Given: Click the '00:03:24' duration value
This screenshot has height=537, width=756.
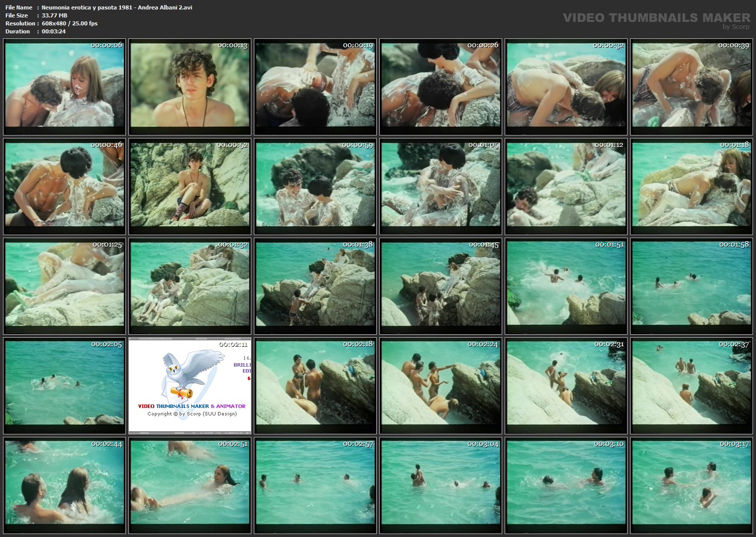Looking at the screenshot, I should point(54,31).
